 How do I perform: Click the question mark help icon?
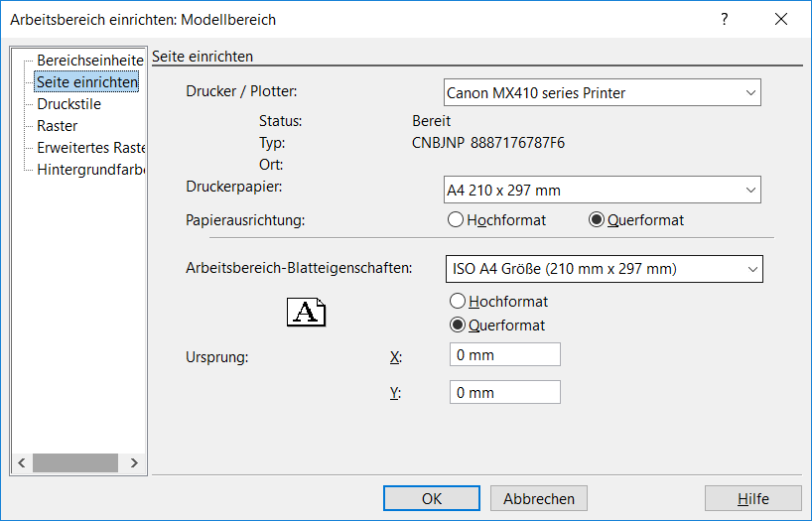point(724,19)
